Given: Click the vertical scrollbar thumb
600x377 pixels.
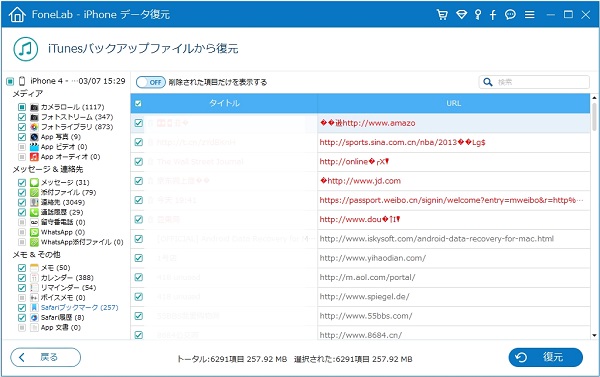Looking at the screenshot, I should click(x=594, y=116).
